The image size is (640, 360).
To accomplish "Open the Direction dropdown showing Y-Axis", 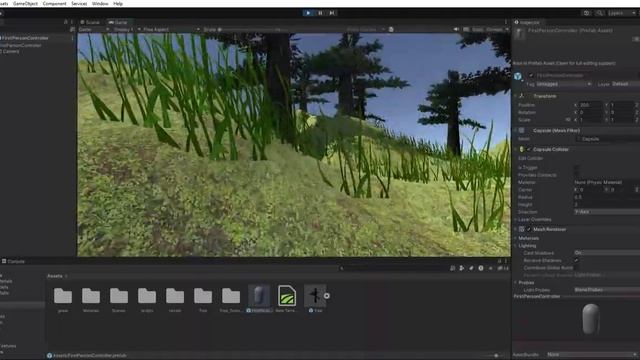I will 607,212.
